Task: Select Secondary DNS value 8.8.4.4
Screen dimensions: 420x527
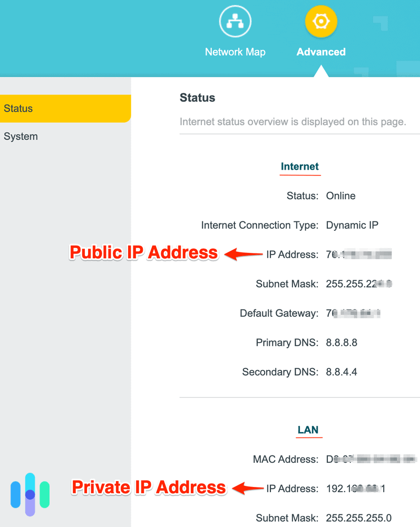Action: click(x=341, y=372)
